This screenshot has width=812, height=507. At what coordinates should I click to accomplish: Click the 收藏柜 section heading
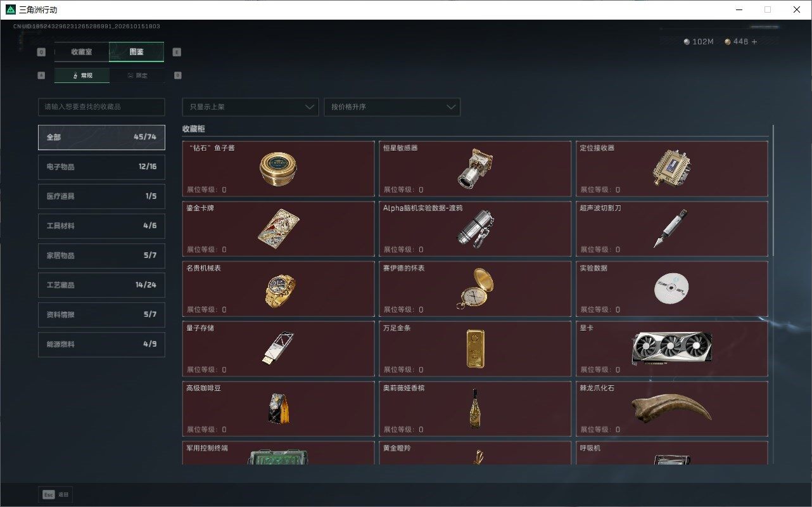pyautogui.click(x=194, y=129)
